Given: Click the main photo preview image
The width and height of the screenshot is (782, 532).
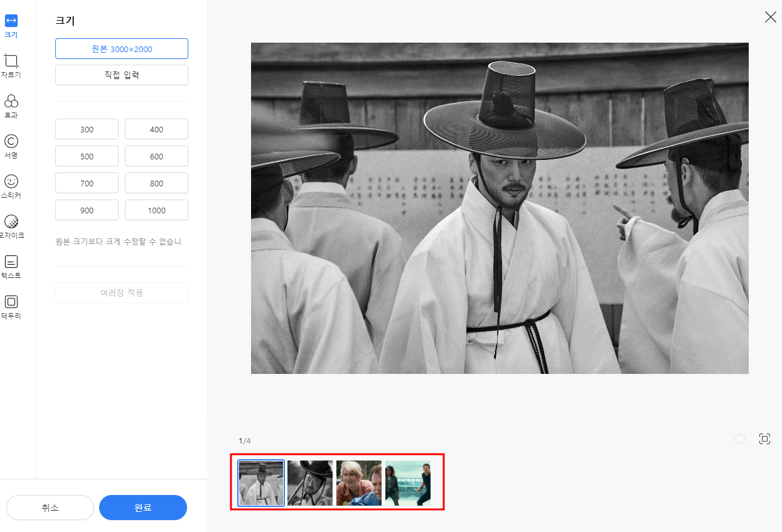Looking at the screenshot, I should (500, 208).
